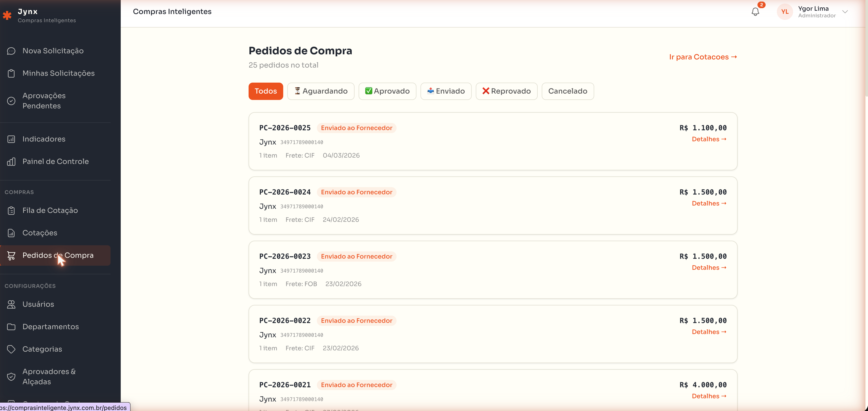Click the Indicadores chart icon
The width and height of the screenshot is (868, 411).
pyautogui.click(x=11, y=139)
